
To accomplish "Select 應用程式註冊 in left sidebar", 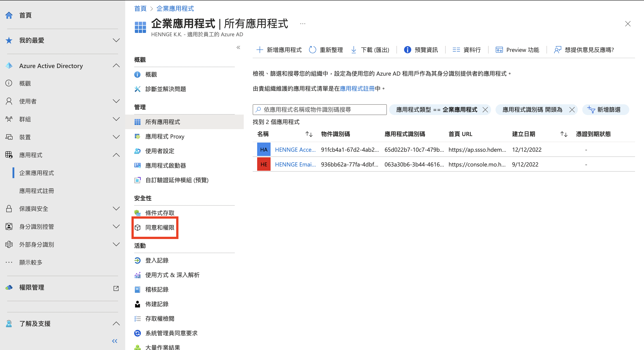I will click(x=36, y=191).
